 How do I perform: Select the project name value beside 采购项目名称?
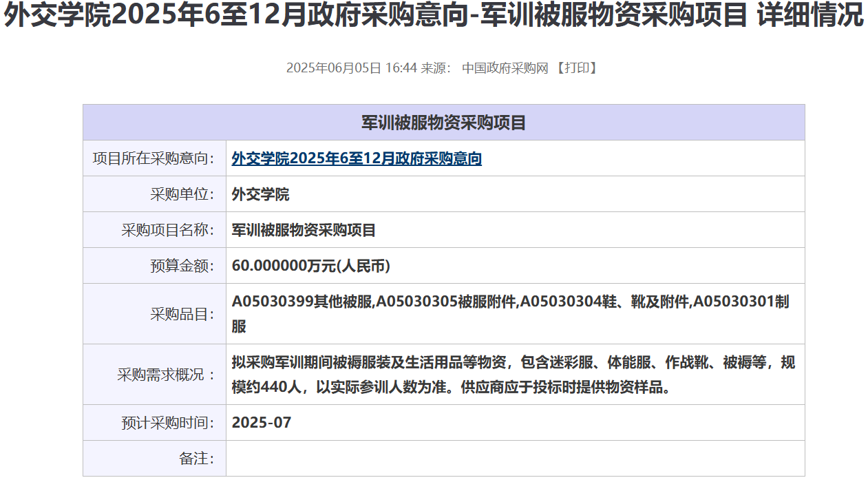coord(304,230)
